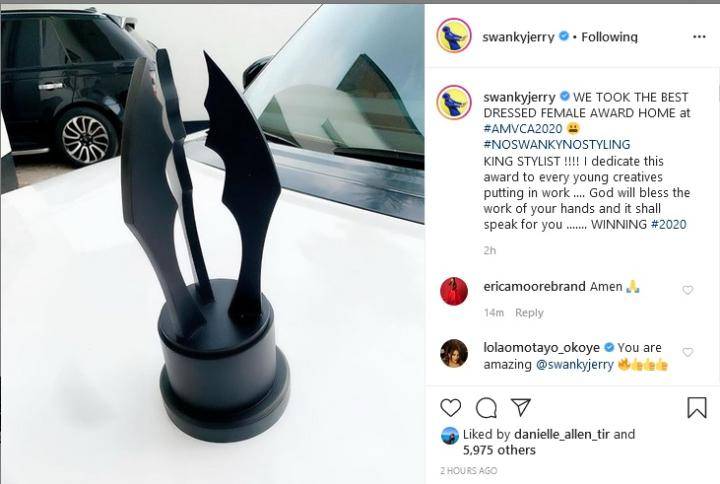Open lolaomotayo_okoye's profile avatar
720x484 pixels.
click(454, 353)
